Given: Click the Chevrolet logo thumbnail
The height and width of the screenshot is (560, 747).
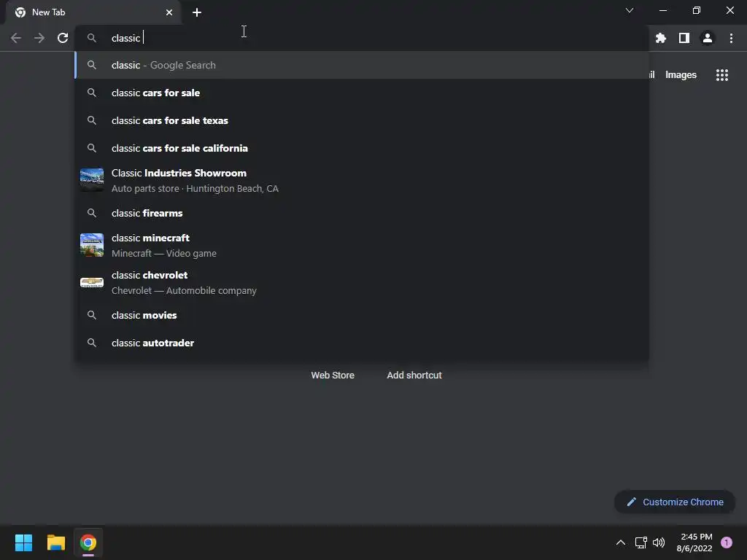Looking at the screenshot, I should [x=92, y=282].
